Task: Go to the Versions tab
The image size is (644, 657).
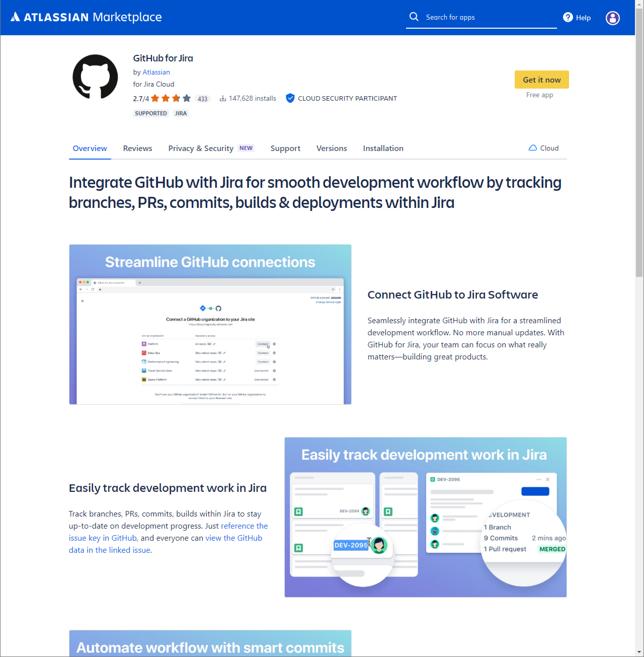Action: 332,148
